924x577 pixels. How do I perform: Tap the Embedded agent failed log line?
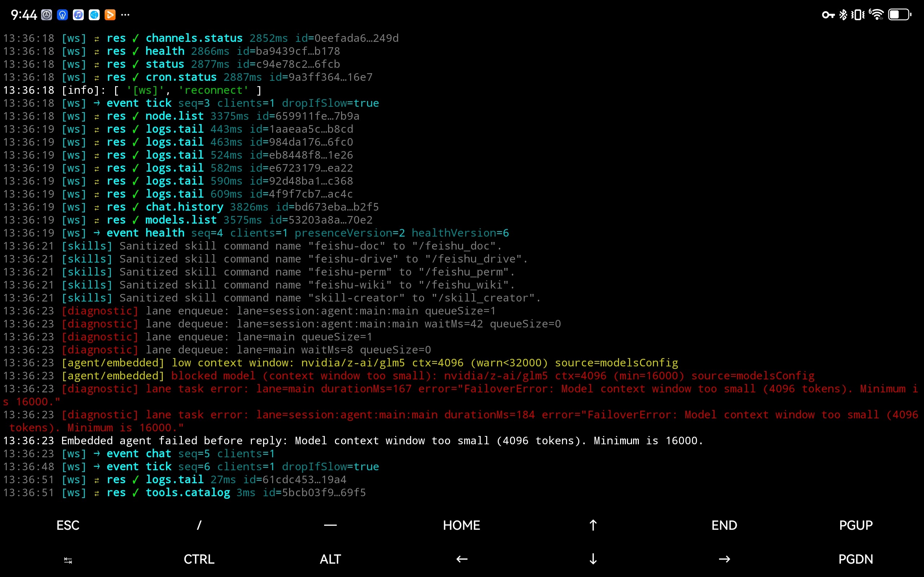[x=353, y=441]
